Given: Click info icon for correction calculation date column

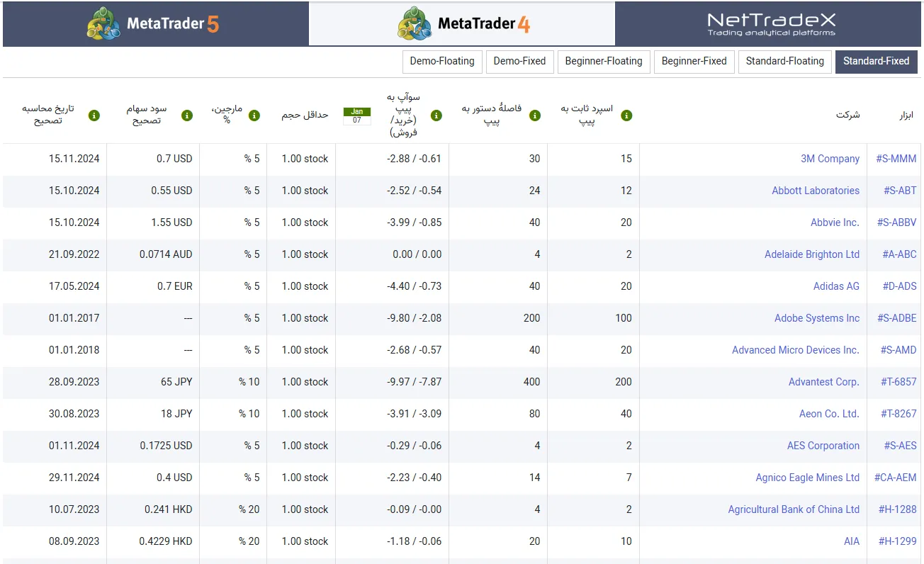Looking at the screenshot, I should pos(94,115).
